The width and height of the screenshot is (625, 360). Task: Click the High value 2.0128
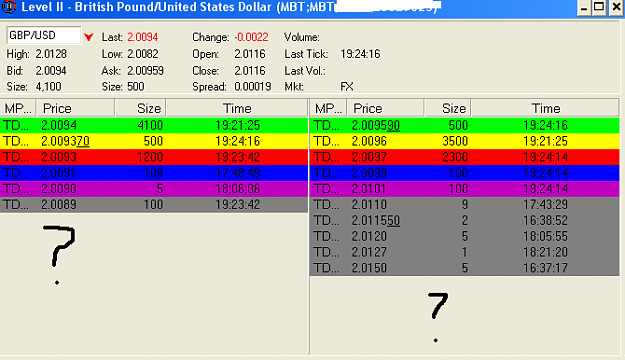pyautogui.click(x=51, y=54)
